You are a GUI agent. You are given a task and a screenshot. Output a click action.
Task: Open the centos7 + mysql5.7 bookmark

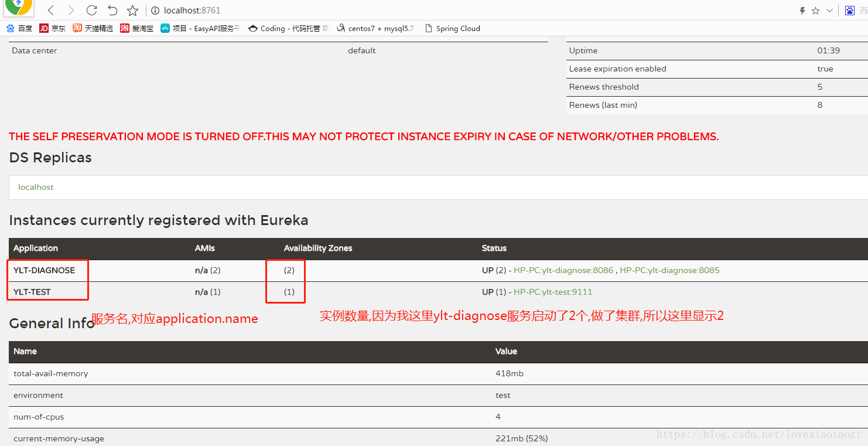375,28
